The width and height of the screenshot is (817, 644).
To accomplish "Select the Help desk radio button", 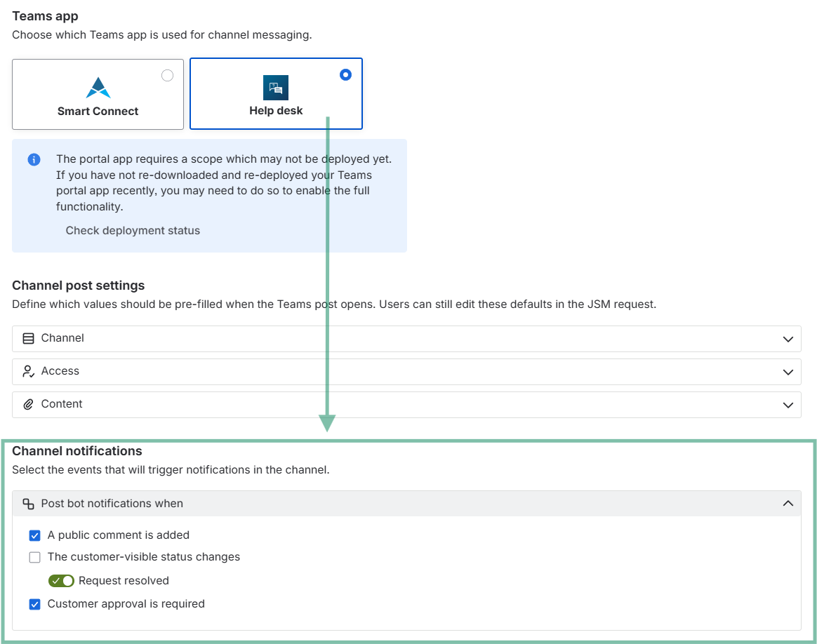I will [345, 74].
